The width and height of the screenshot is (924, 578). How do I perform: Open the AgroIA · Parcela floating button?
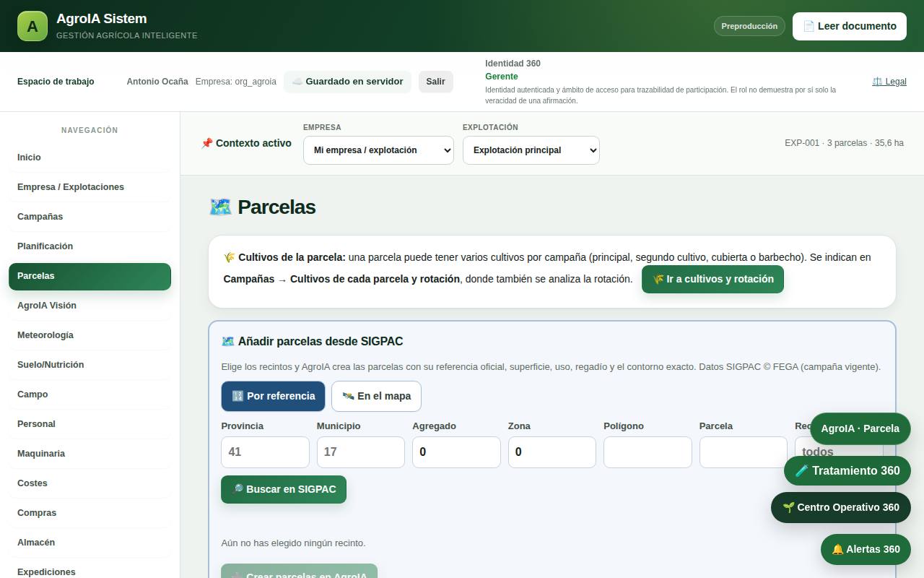(860, 428)
